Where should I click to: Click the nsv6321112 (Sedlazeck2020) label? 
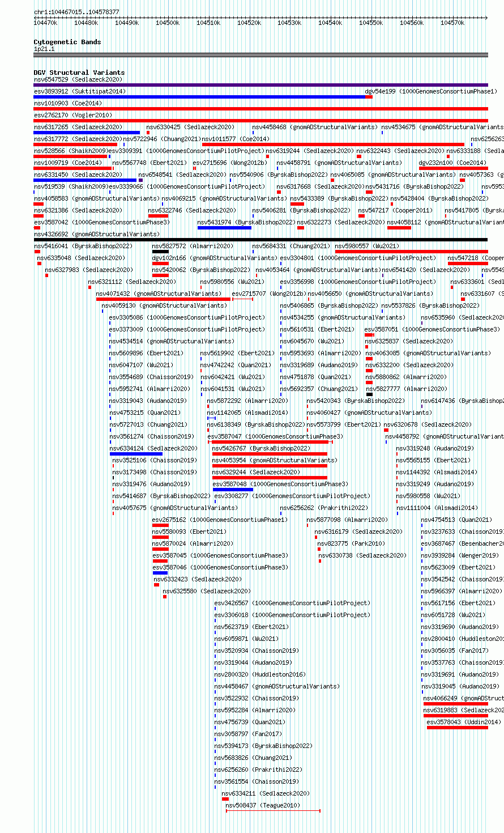click(132, 282)
